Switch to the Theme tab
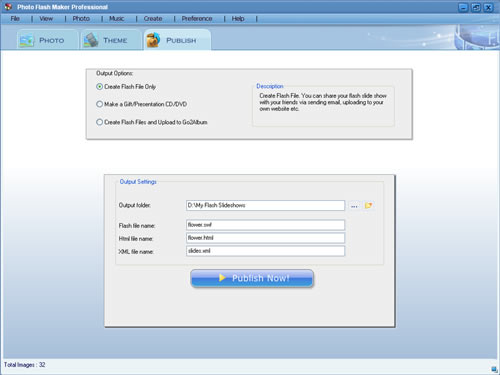Viewport: 500px width, 375px height. pos(111,40)
